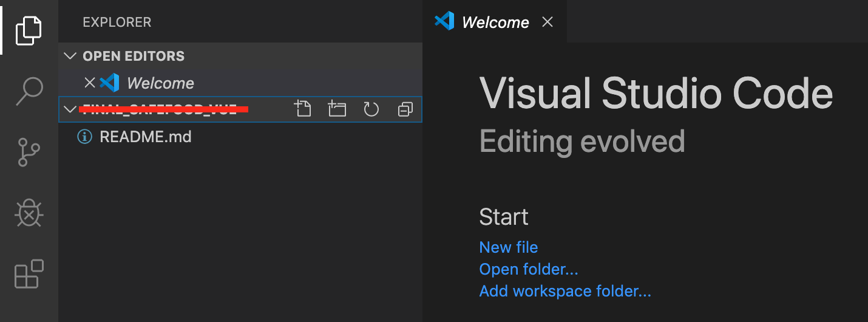This screenshot has width=868, height=322.
Task: Click the info icon beside README.md
Action: click(84, 137)
